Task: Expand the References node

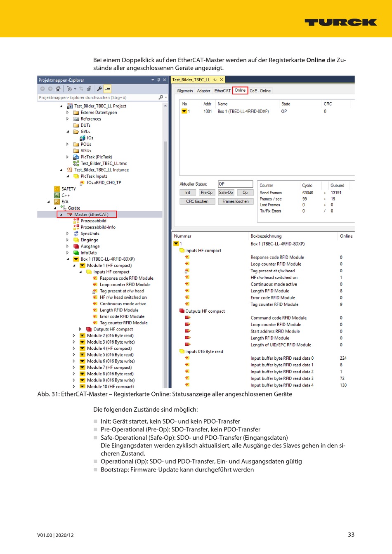Action: (68, 119)
